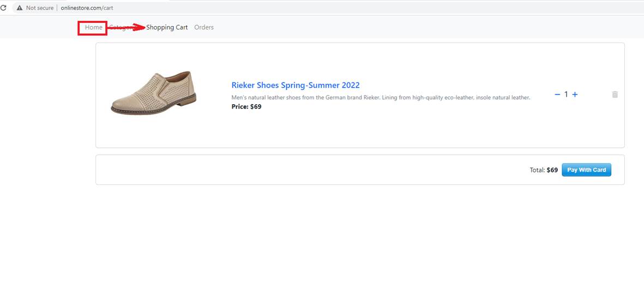Open the Categories navigation item

(119, 27)
